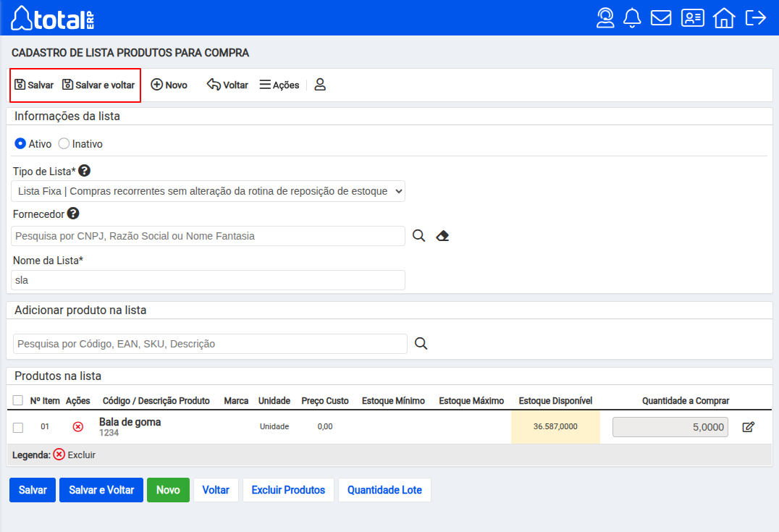Open the notifications bell
Image resolution: width=779 pixels, height=532 pixels.
632,17
